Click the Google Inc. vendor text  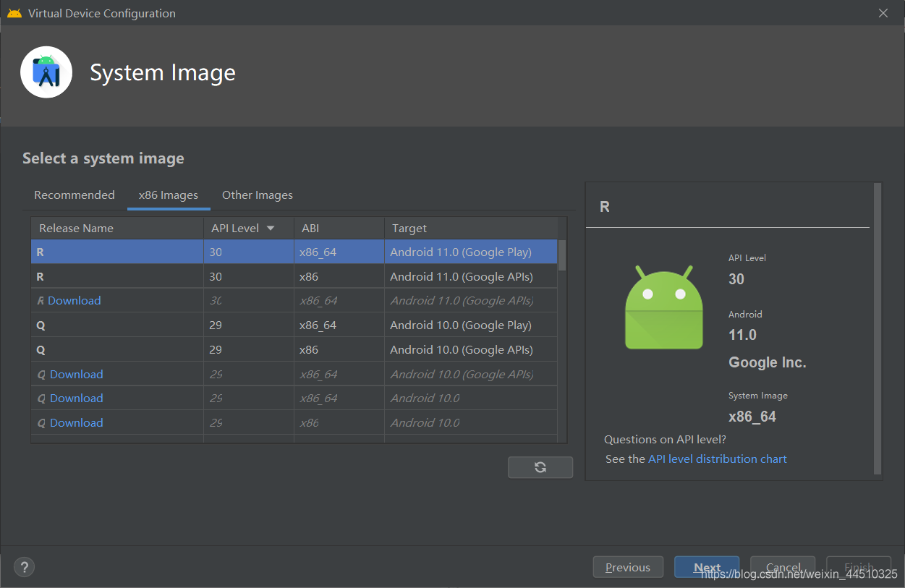tap(768, 363)
